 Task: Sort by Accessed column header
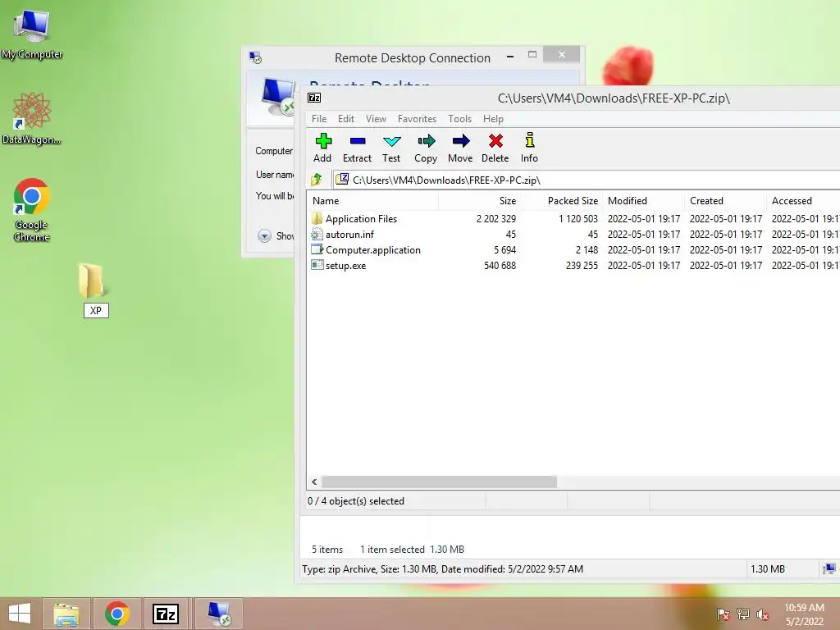click(804, 200)
